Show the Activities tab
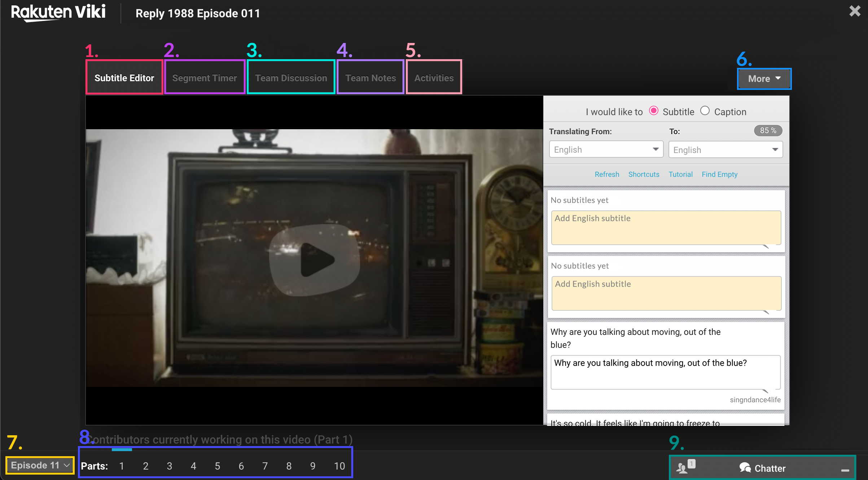Screen dimensions: 868x480 tap(434, 78)
